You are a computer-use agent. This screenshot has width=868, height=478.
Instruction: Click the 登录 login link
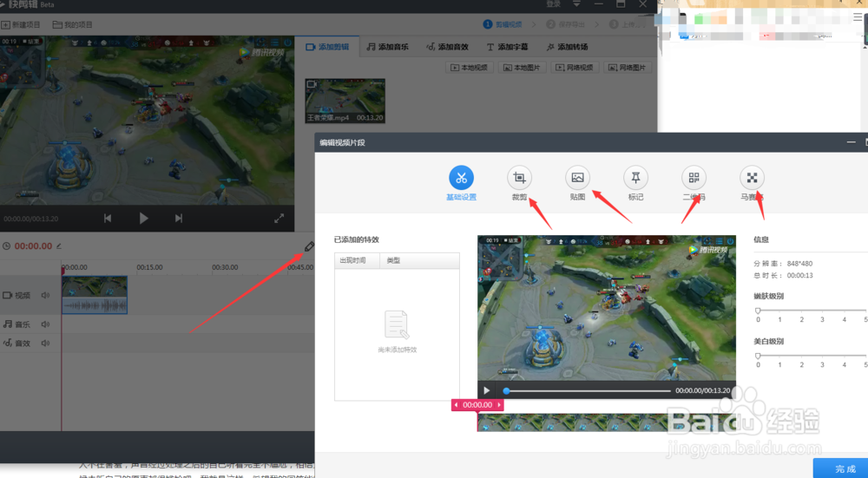pos(553,4)
